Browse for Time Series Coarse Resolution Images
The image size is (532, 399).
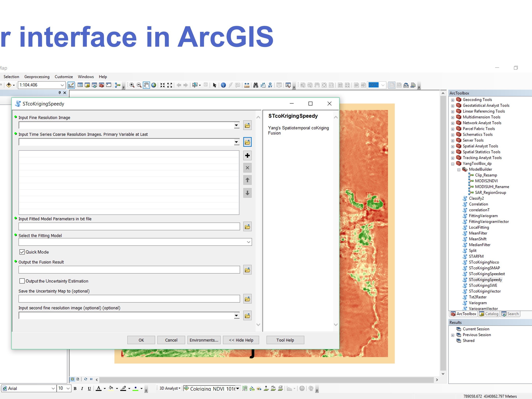click(x=247, y=142)
